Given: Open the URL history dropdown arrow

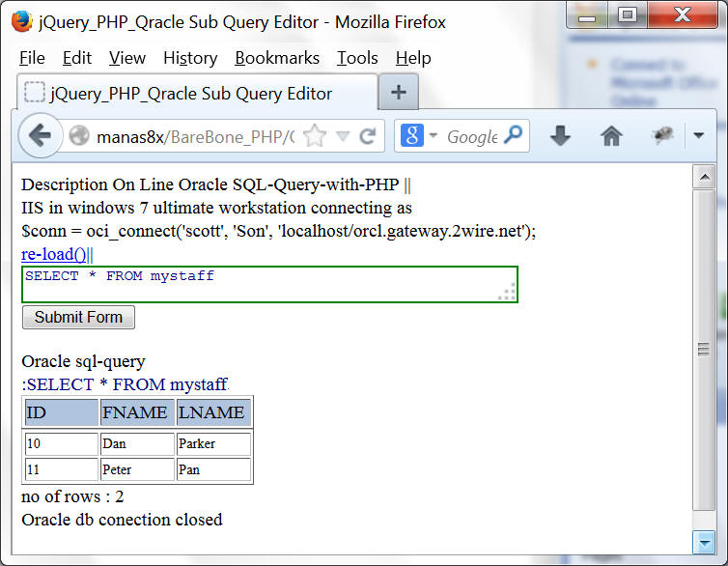Looking at the screenshot, I should pyautogui.click(x=343, y=136).
